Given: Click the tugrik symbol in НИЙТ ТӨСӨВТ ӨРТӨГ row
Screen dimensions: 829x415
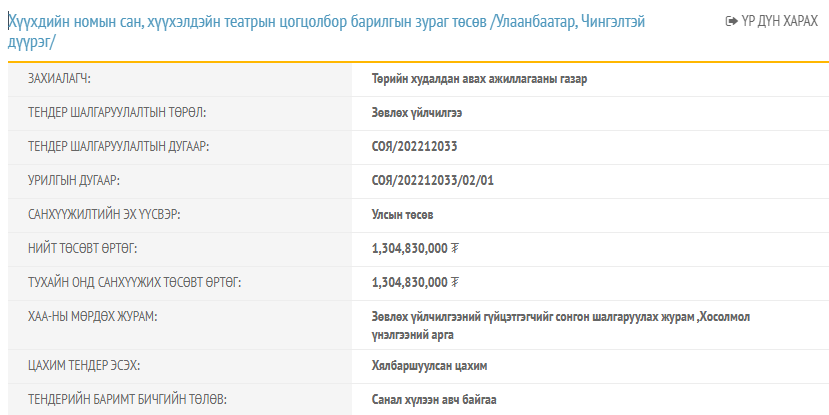Looking at the screenshot, I should [457, 248].
